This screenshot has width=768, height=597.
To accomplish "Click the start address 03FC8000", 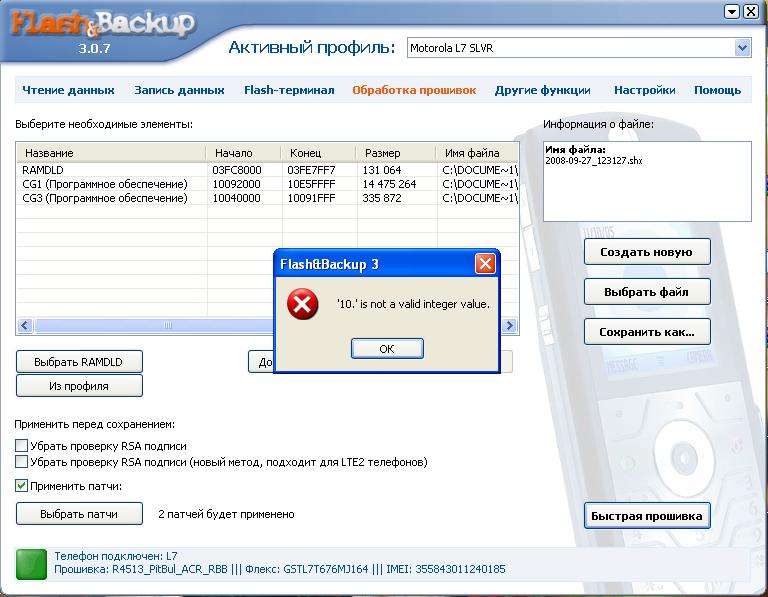I will coord(237,170).
